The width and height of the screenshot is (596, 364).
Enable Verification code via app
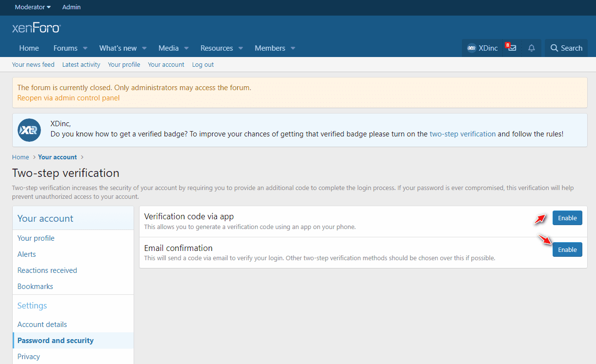click(x=567, y=218)
